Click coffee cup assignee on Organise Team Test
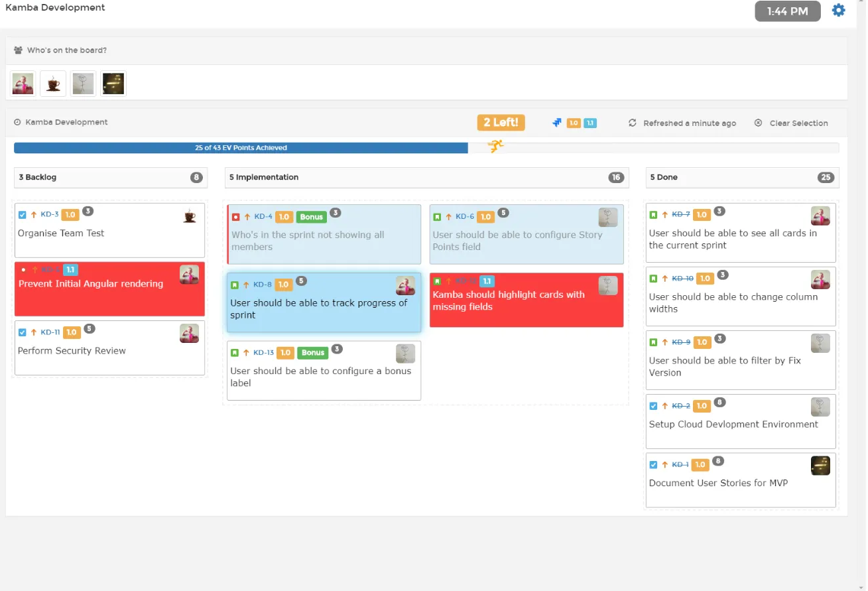 pyautogui.click(x=190, y=216)
